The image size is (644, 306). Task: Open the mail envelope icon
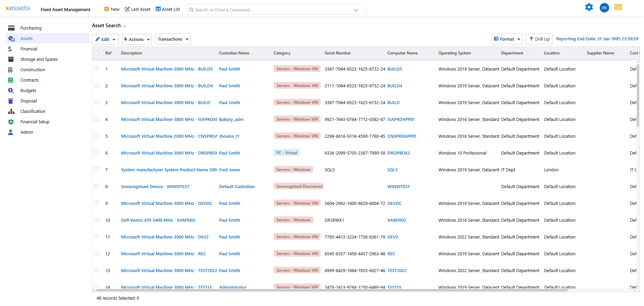tap(618, 7)
